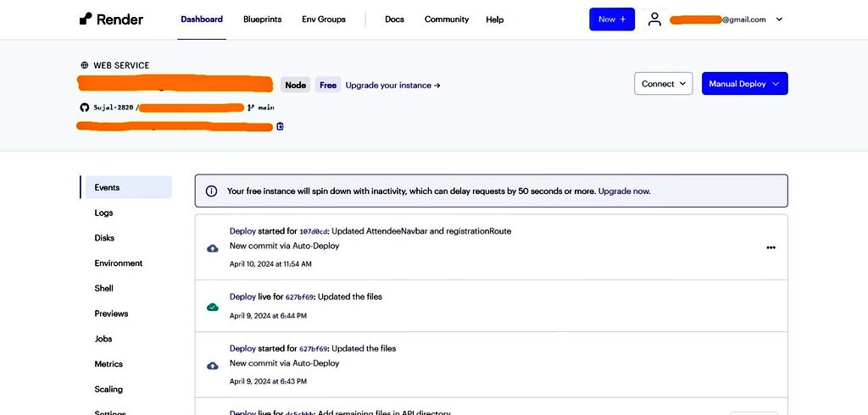Select Jobs in the sidebar
Image resolution: width=868 pixels, height=415 pixels.
(x=103, y=339)
